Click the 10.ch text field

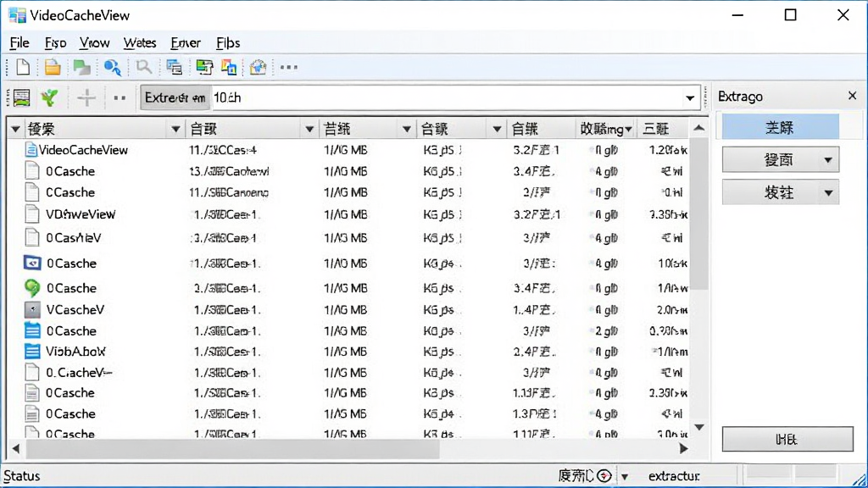tap(446, 98)
